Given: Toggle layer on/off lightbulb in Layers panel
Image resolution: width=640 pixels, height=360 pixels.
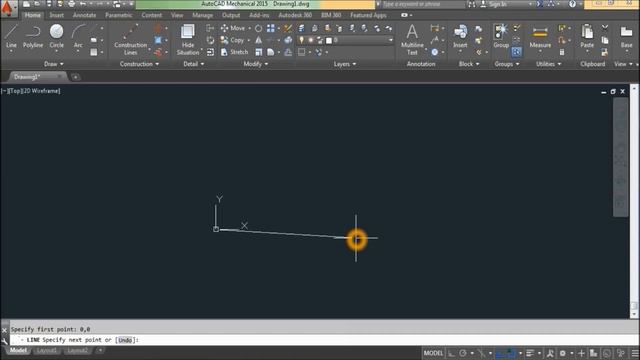Looking at the screenshot, I should pos(302,40).
